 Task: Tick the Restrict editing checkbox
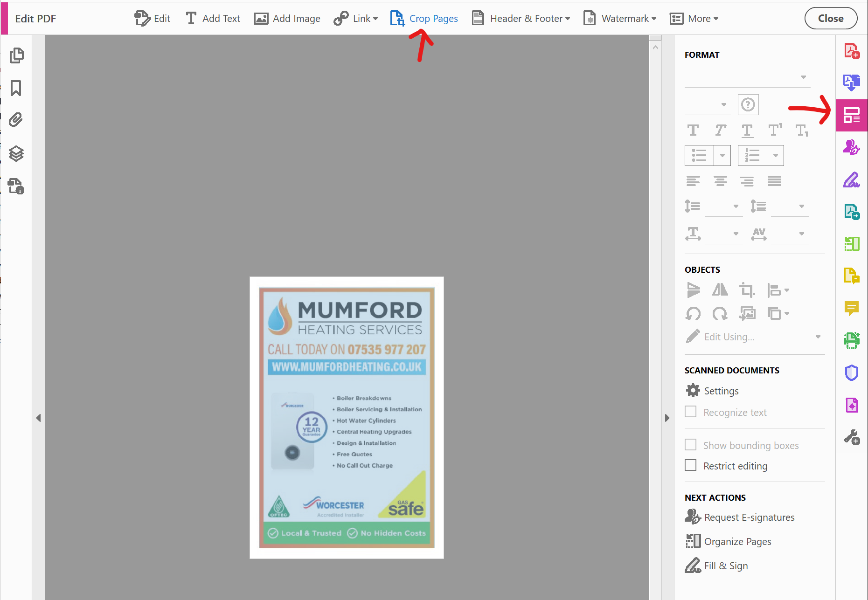(690, 465)
